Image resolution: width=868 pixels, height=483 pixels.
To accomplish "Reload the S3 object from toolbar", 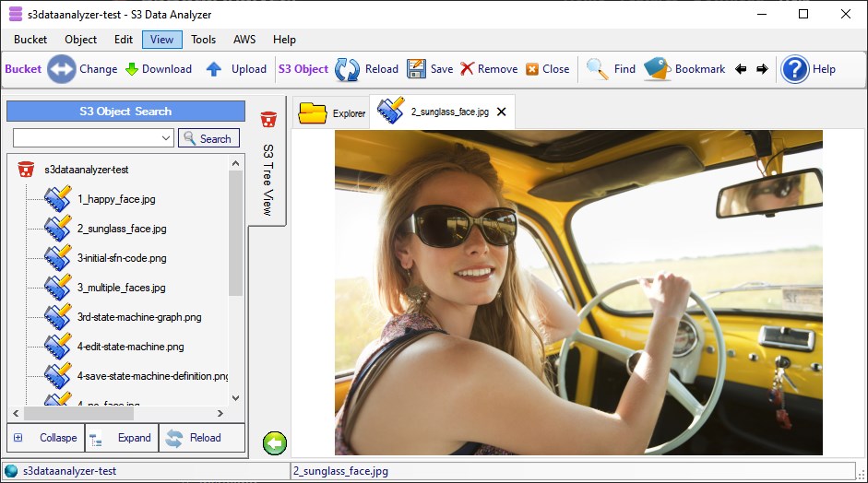I will (348, 69).
